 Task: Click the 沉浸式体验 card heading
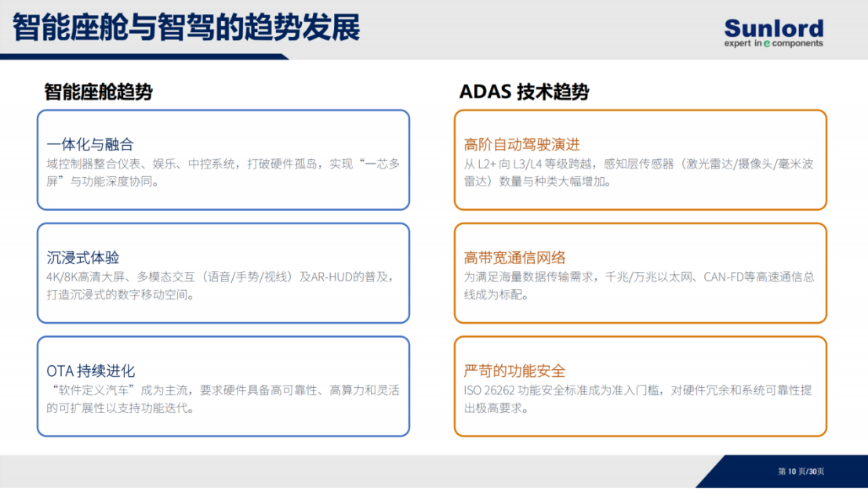[x=83, y=257]
